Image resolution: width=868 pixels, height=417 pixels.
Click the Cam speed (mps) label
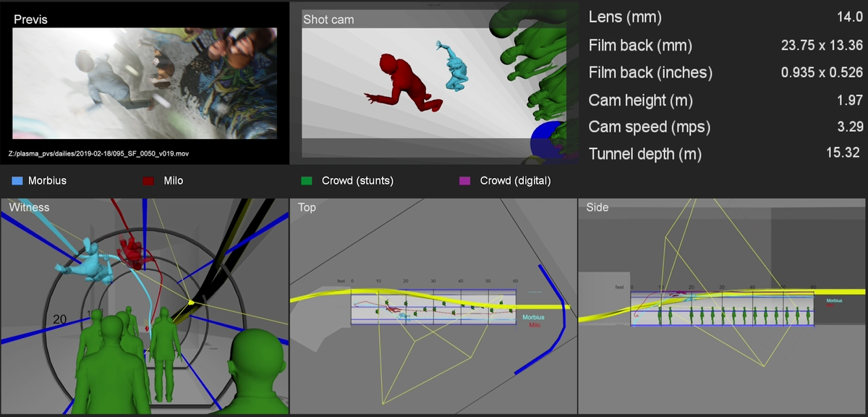(x=650, y=127)
